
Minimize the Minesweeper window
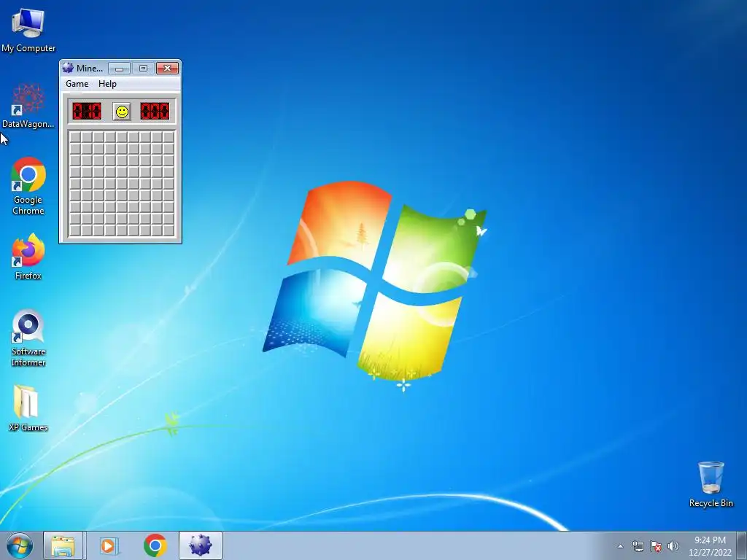119,69
